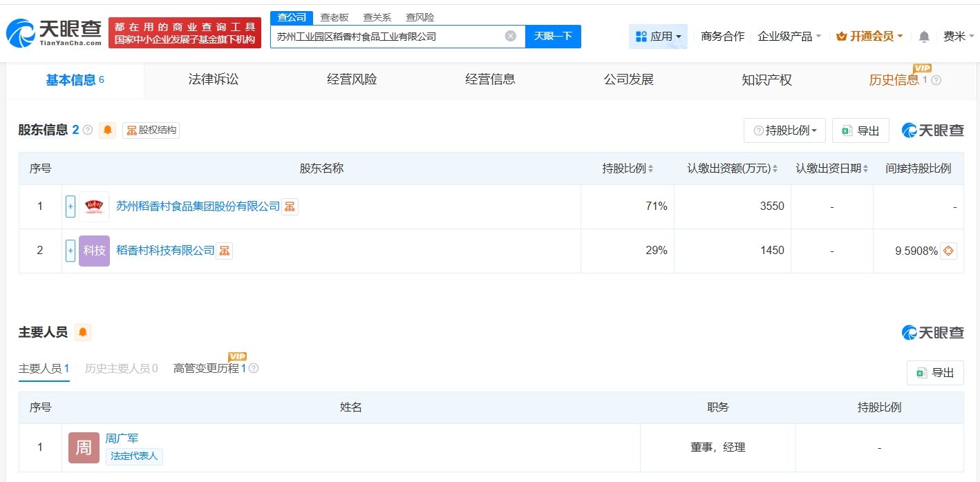Open the 周广军 person link

click(122, 438)
